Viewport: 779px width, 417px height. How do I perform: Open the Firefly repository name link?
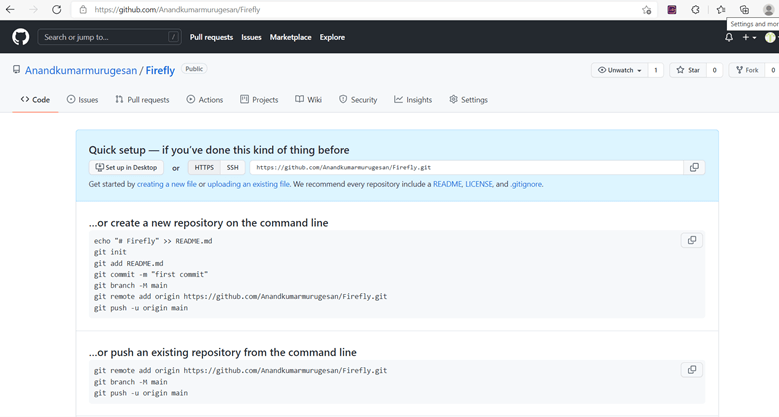[x=160, y=71]
